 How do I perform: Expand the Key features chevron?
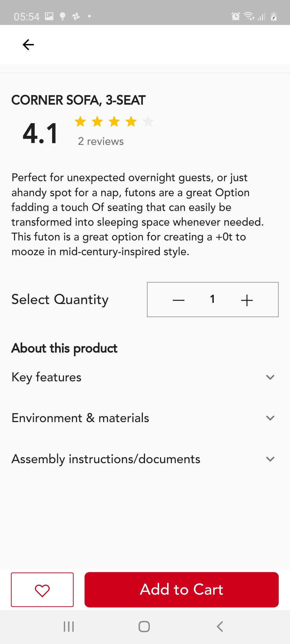270,377
